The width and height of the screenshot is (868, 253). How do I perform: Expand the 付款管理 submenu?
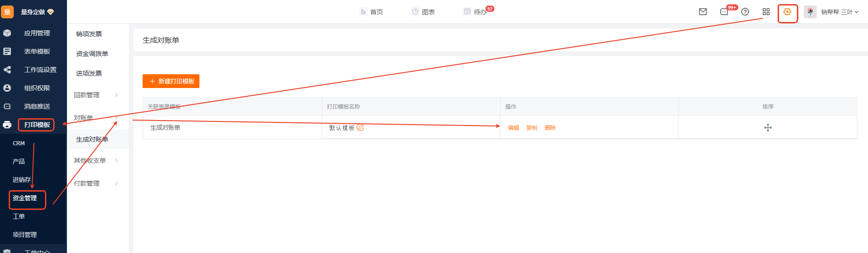click(x=96, y=183)
